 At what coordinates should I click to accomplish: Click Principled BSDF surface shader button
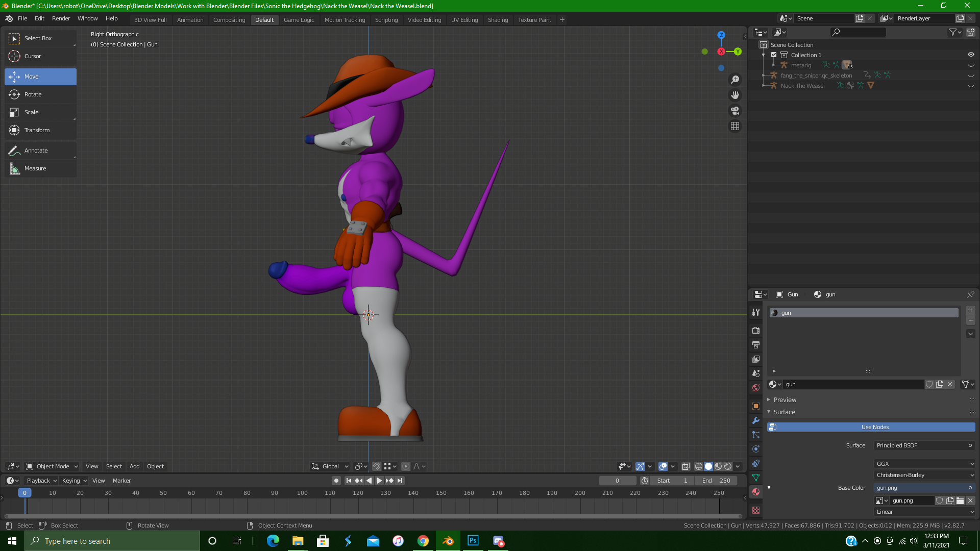click(924, 445)
